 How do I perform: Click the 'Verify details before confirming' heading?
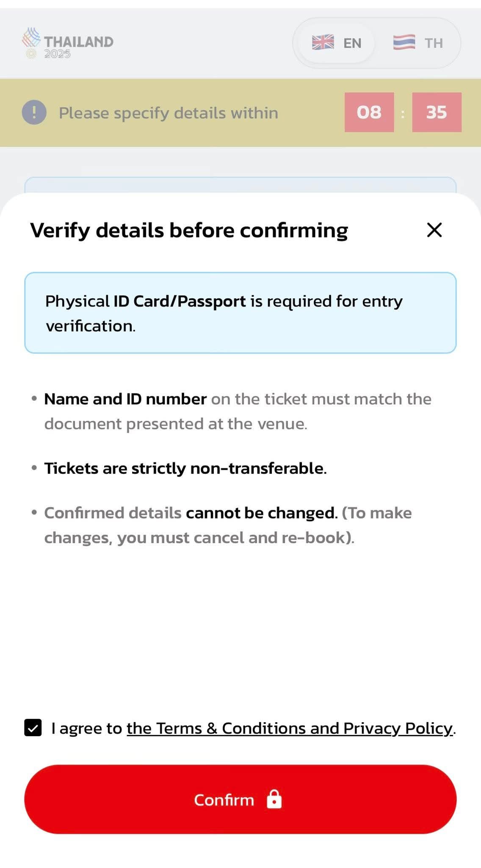[189, 231]
